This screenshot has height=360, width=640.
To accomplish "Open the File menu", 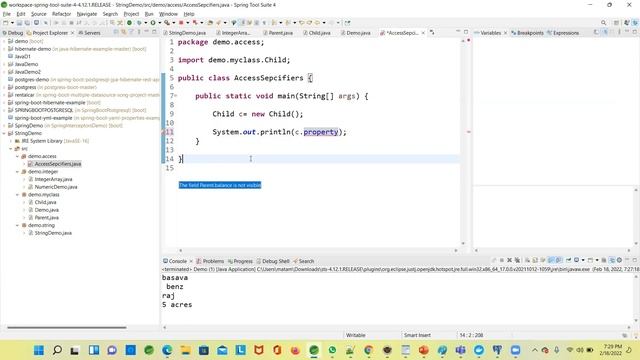I will (x=7, y=14).
